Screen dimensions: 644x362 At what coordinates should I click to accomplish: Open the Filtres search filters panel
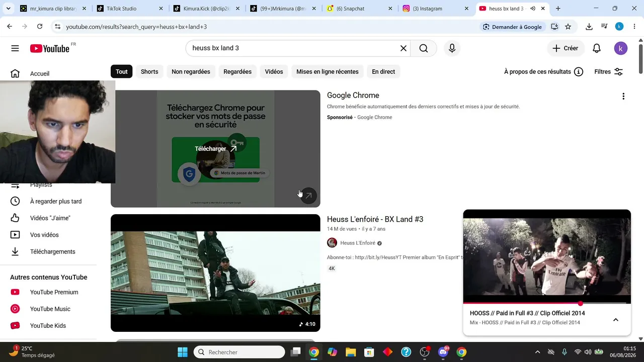click(x=609, y=71)
